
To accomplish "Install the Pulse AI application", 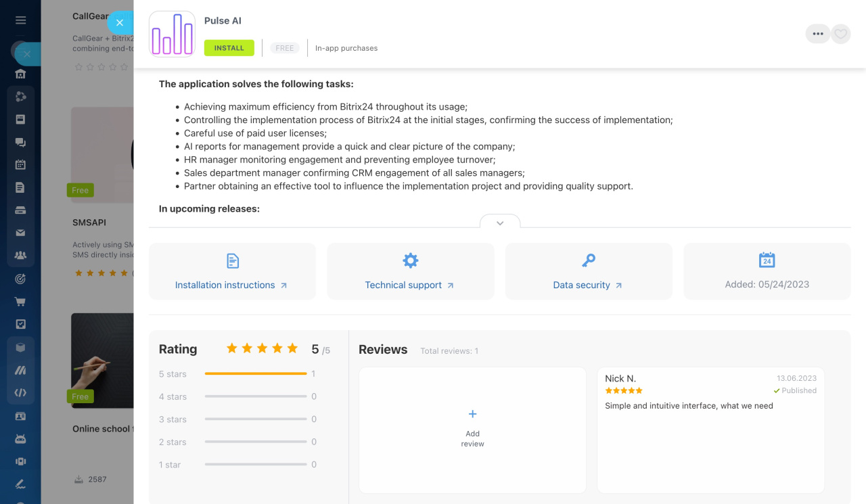I will coord(229,48).
